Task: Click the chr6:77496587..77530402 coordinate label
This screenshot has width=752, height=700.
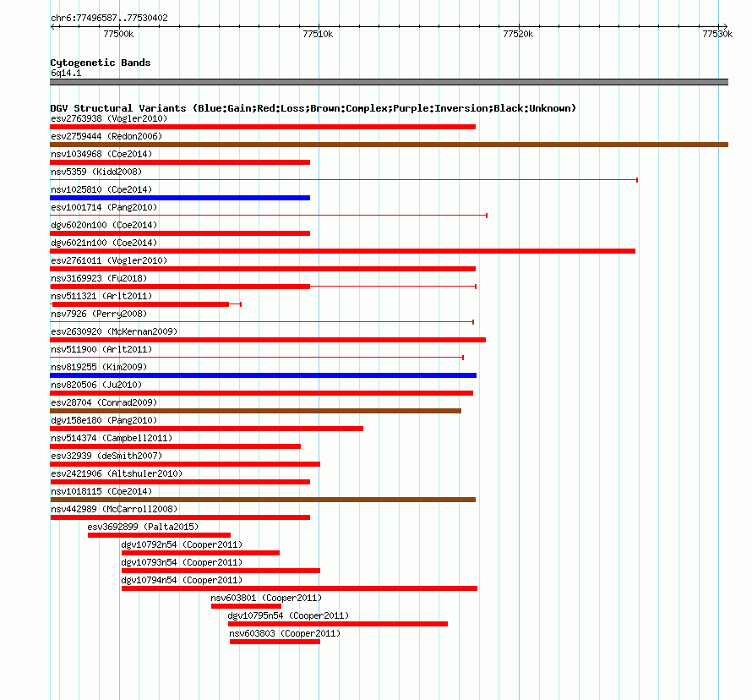Action: 109,18
